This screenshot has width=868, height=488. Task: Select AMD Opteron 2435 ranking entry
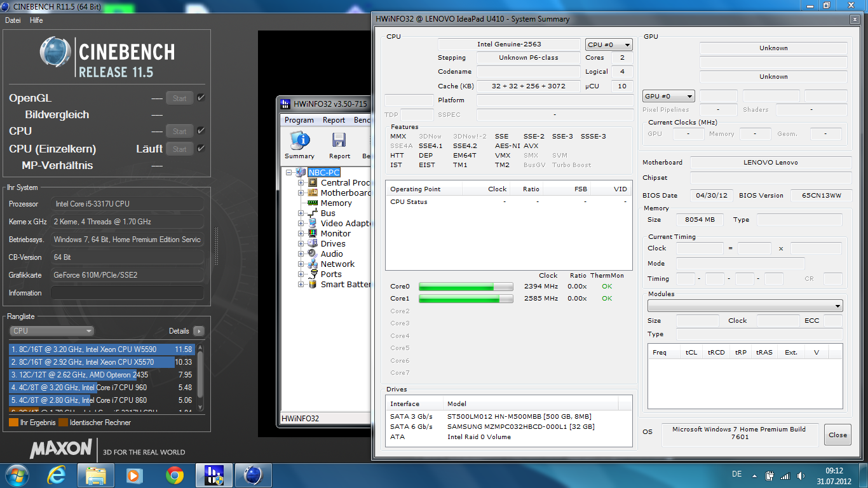[x=101, y=374]
